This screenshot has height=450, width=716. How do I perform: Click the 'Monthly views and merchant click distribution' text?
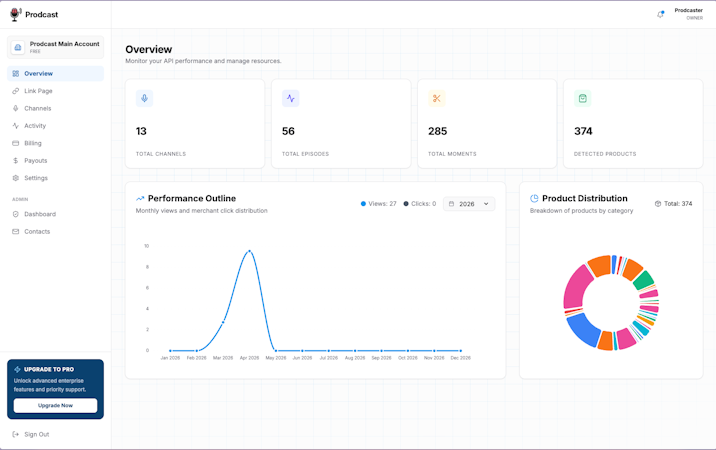(x=201, y=211)
